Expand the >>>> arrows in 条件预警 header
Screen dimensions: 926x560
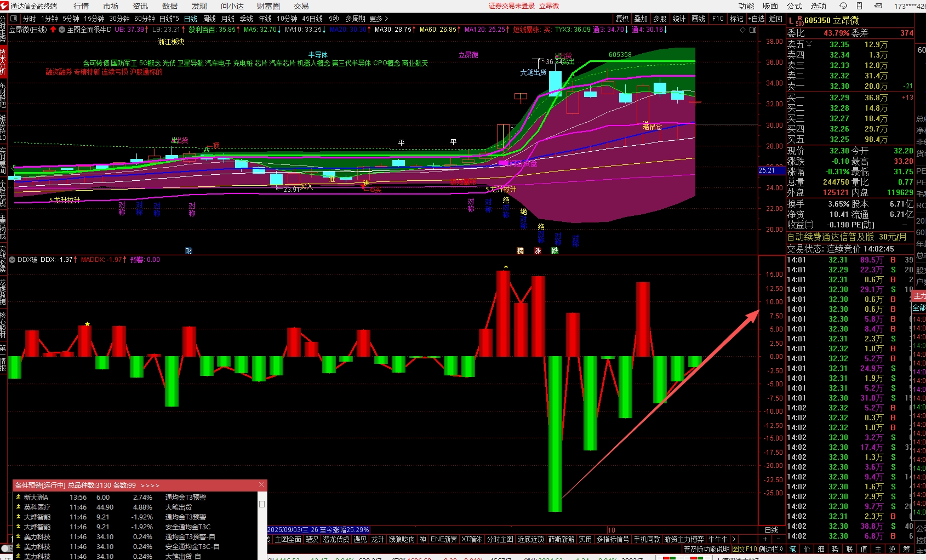(150, 485)
